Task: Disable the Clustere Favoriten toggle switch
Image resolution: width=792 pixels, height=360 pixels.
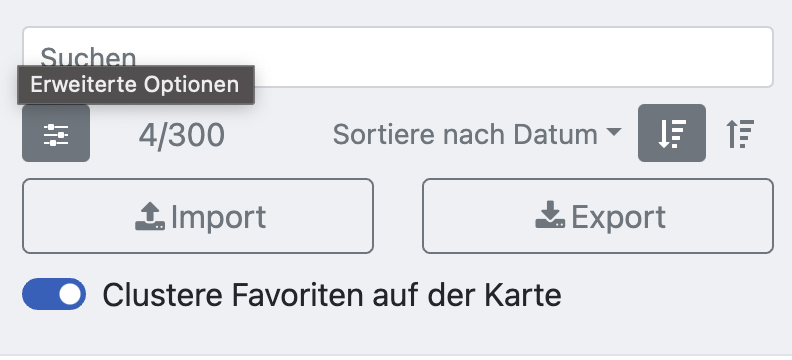Action: 54,294
